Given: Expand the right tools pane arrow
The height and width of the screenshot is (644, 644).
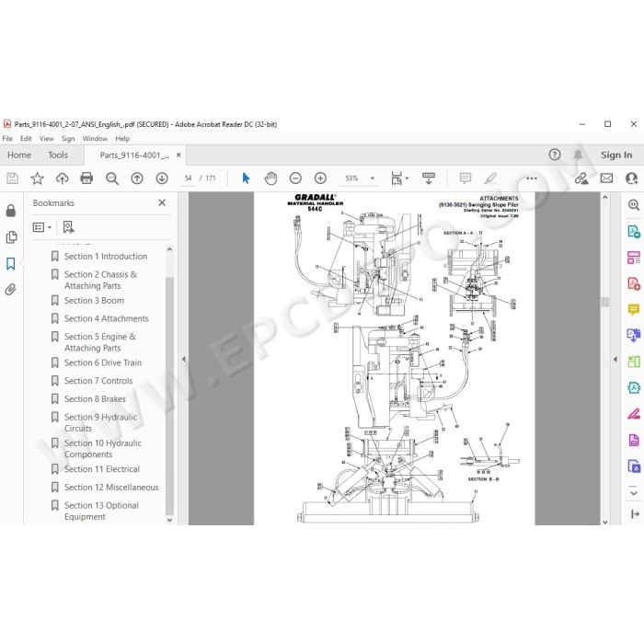Looking at the screenshot, I should 615,359.
